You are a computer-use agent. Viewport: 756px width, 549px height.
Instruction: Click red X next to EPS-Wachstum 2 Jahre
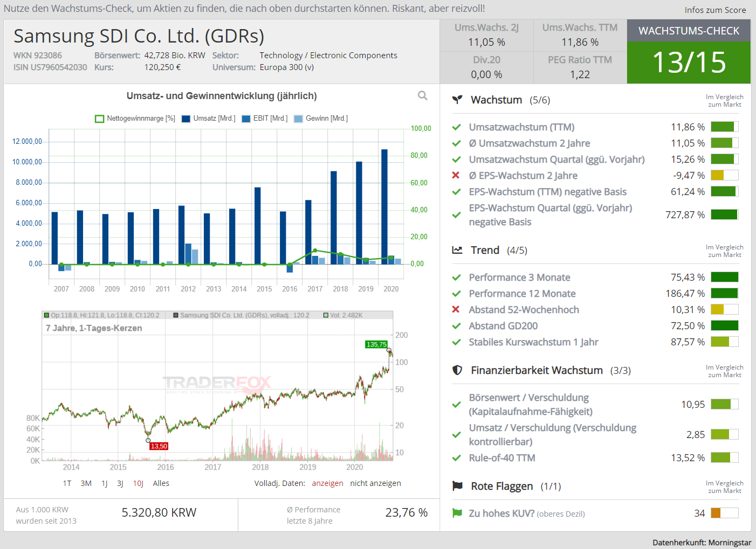(x=456, y=175)
